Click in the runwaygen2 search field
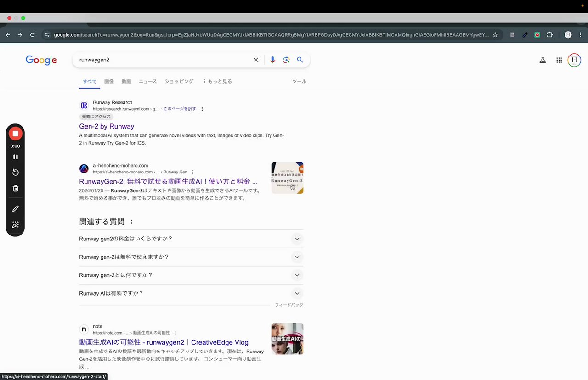The image size is (588, 380). (163, 60)
